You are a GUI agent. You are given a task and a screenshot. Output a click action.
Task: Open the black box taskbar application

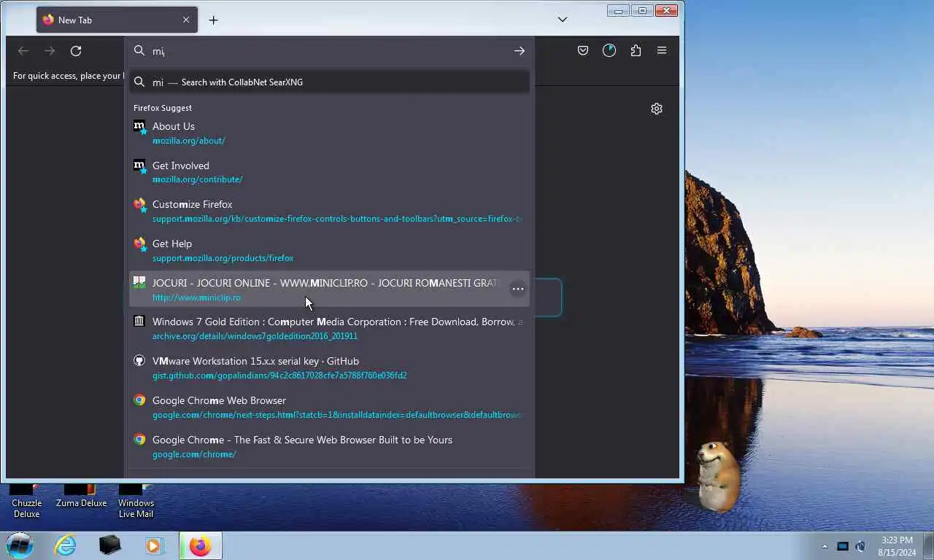(x=110, y=545)
